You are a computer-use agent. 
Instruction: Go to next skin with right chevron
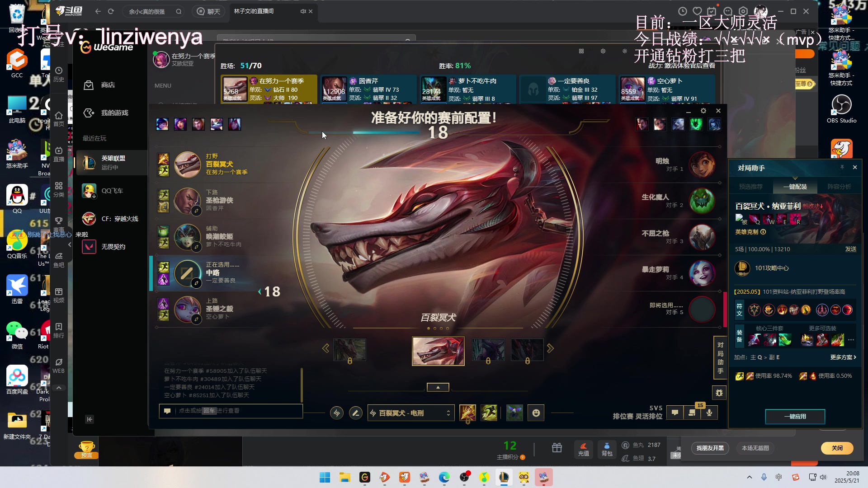tap(550, 348)
